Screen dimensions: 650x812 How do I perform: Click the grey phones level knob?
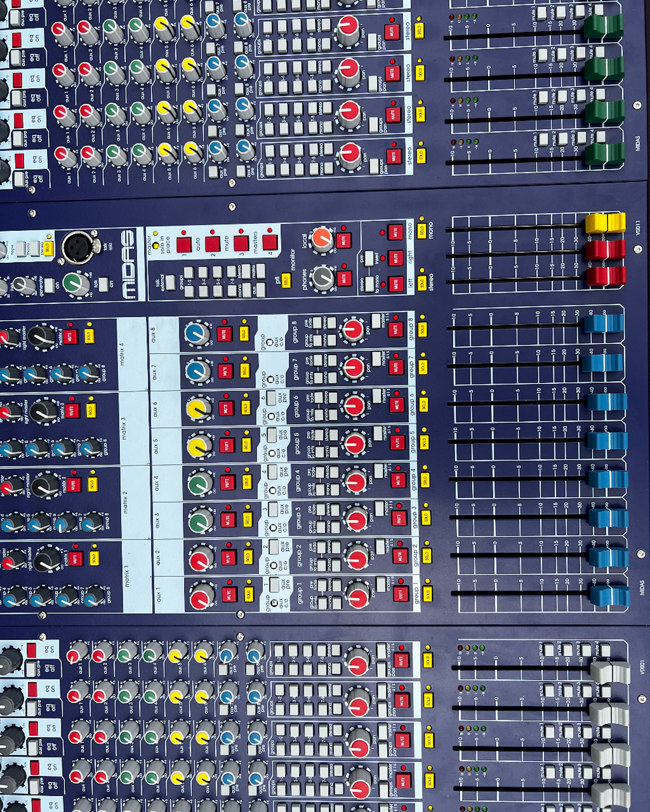point(323,278)
